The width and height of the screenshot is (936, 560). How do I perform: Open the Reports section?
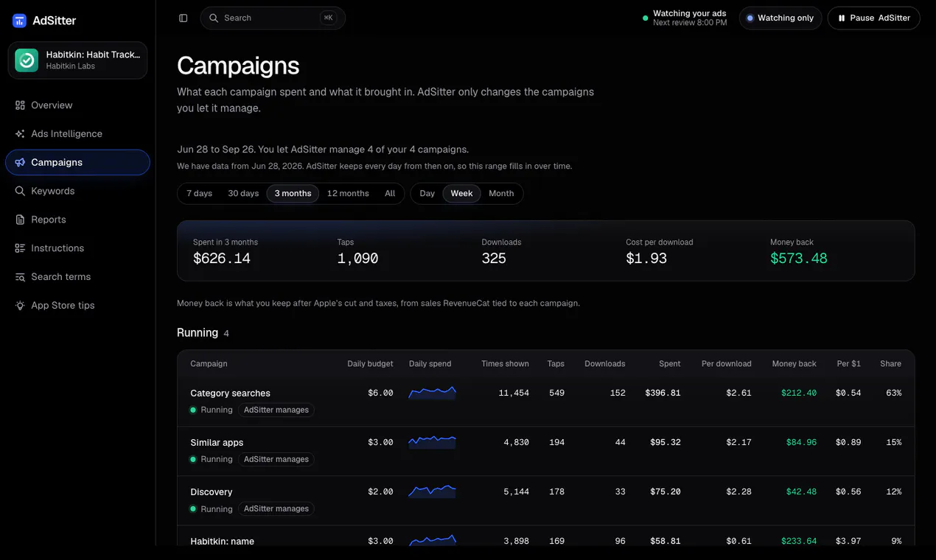click(77, 220)
